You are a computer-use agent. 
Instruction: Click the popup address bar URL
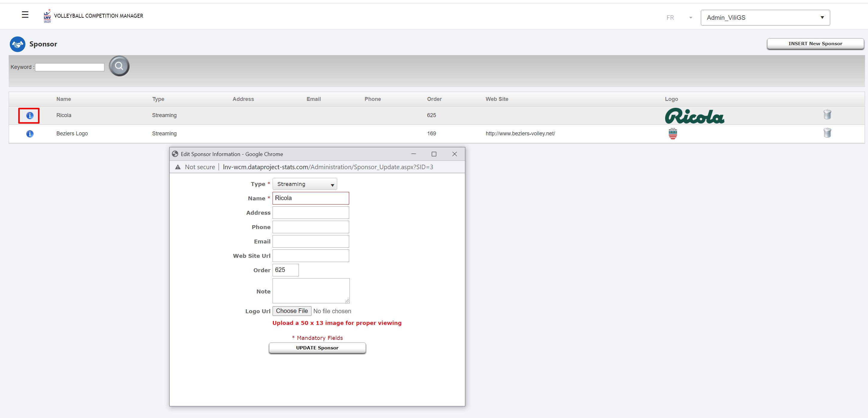tap(328, 167)
